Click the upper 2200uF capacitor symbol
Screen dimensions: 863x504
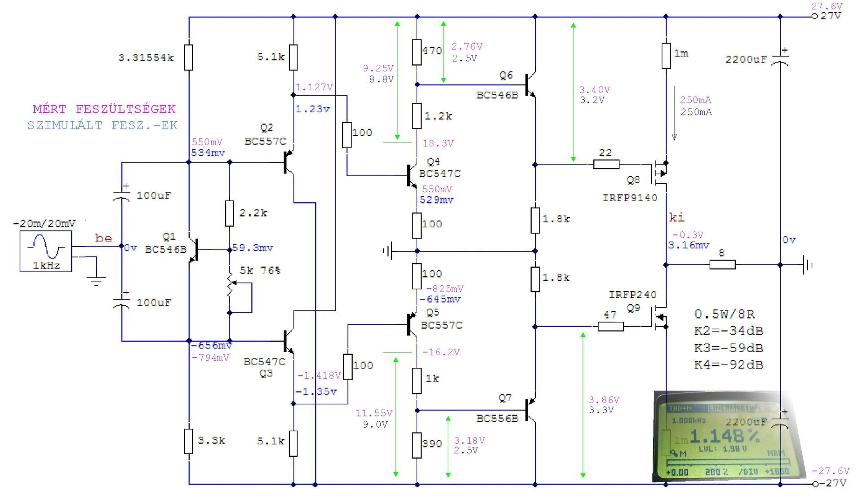780,59
